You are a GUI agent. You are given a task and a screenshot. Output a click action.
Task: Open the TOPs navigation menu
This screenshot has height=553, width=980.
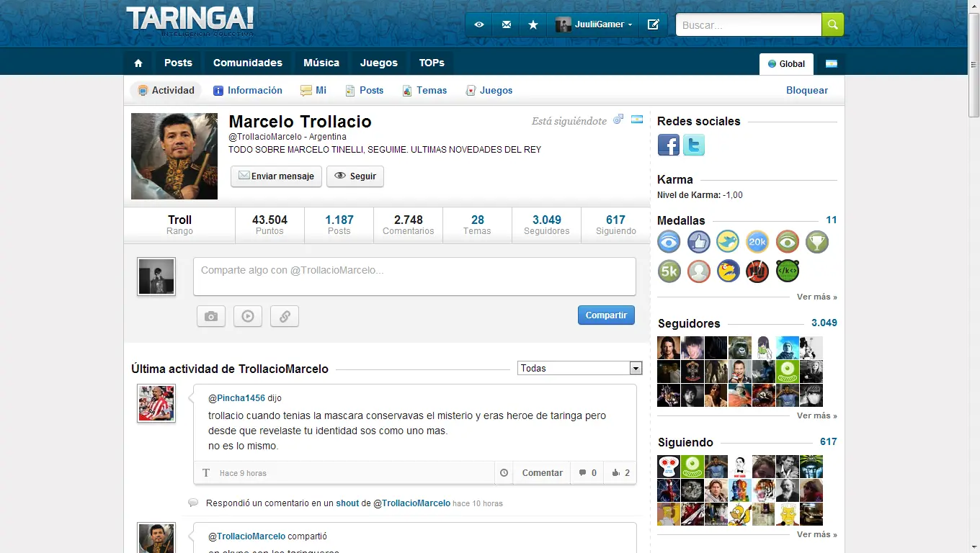432,63
